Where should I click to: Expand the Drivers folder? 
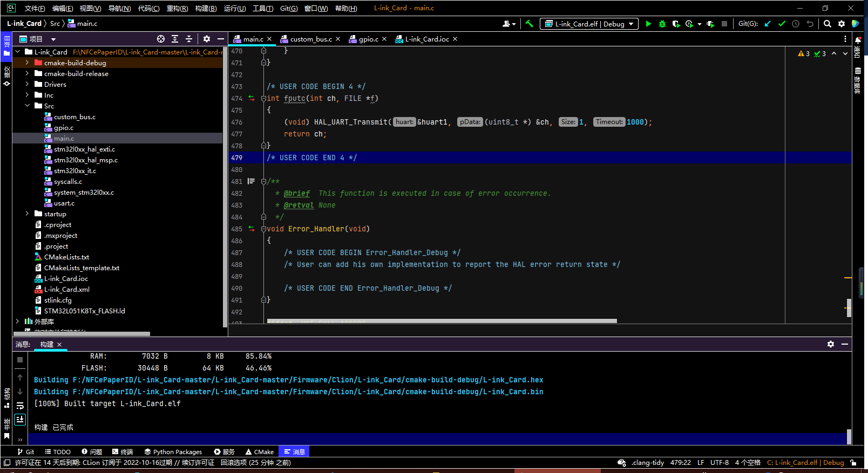click(27, 84)
